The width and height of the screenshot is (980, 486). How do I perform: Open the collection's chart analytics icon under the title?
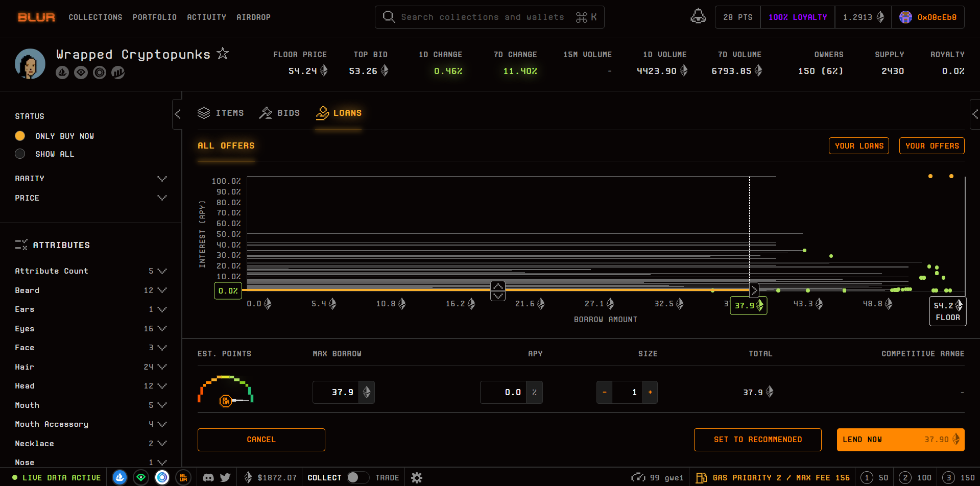(x=118, y=72)
